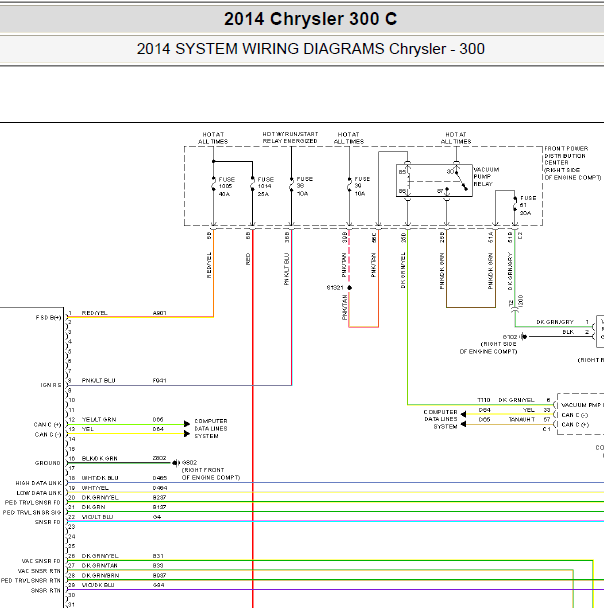Viewport: 604px width, 608px height.
Task: Click the 'WHT/DK BLU' wire label
Action: coord(100,478)
